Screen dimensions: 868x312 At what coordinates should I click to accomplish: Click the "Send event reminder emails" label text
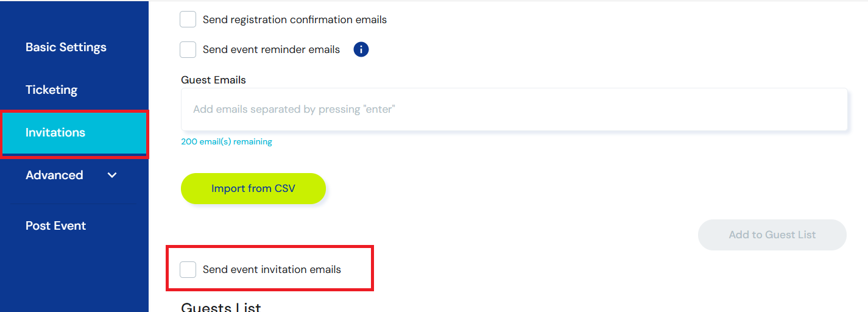click(271, 49)
